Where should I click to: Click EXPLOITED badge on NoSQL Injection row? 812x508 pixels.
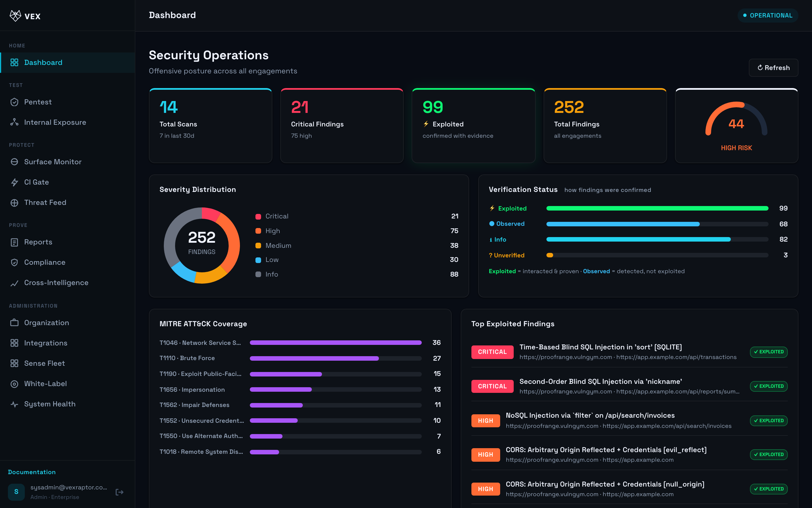point(768,421)
